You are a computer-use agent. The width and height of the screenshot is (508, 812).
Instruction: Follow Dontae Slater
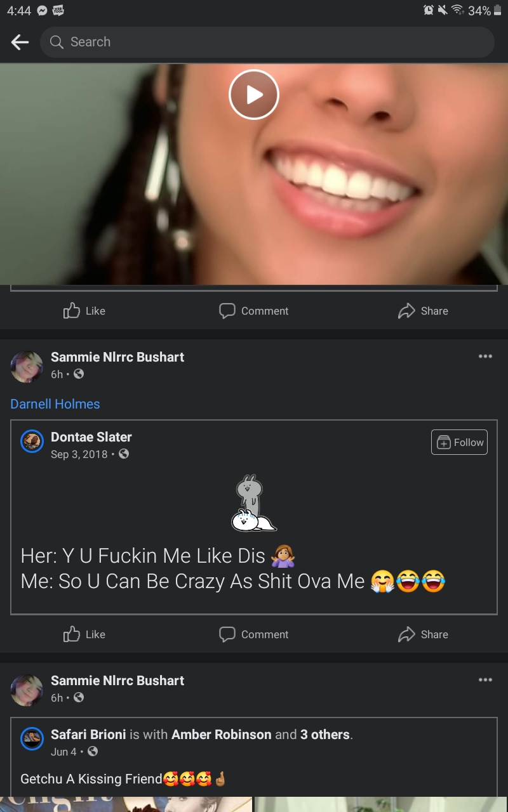click(459, 442)
